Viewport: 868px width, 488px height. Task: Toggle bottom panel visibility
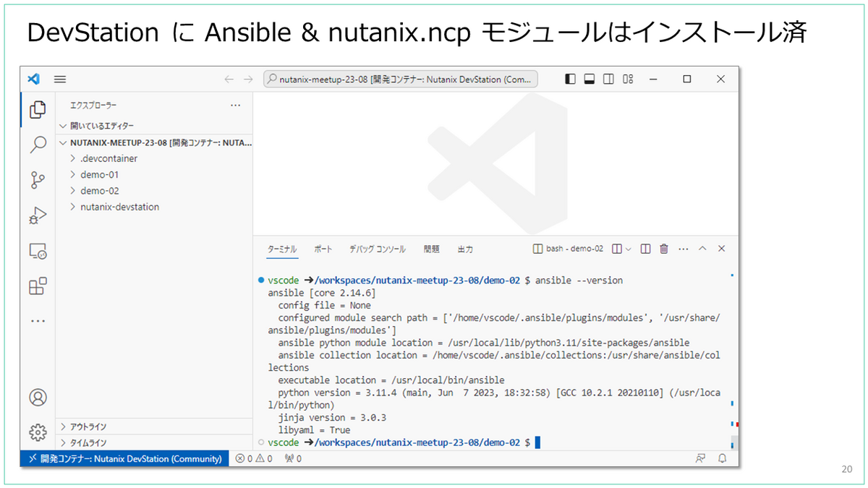(590, 79)
